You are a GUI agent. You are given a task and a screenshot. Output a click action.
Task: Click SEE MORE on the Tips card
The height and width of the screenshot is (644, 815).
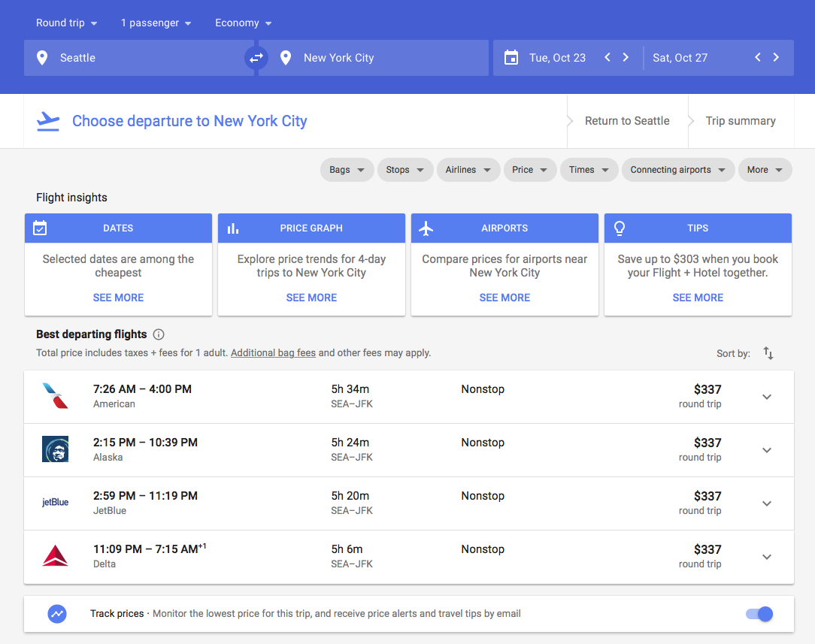[698, 298]
